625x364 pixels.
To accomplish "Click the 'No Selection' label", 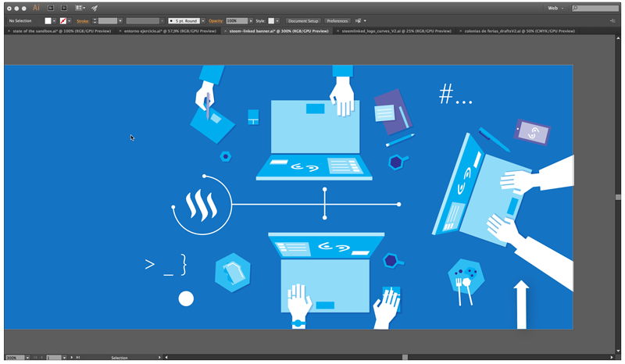I will pos(20,21).
